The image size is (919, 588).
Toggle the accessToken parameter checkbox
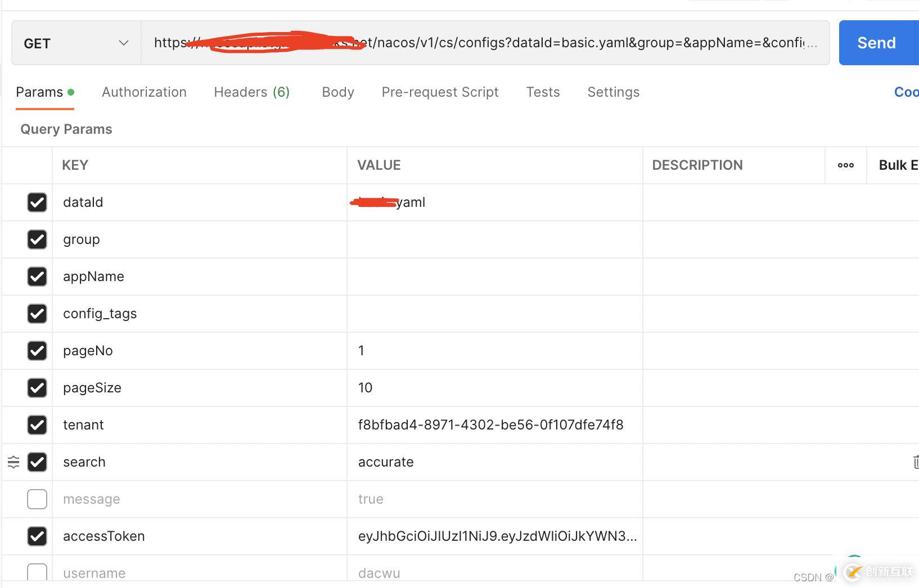point(37,536)
